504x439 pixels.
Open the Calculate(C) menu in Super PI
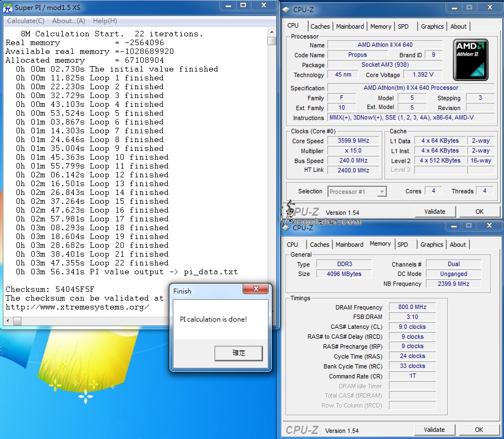point(26,21)
